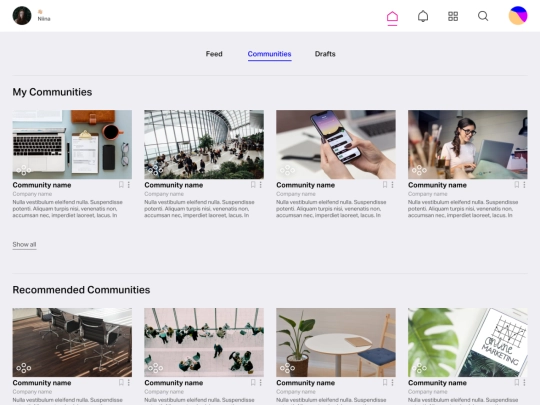Viewport: 540px width, 405px height.
Task: Click Community name under Online Marketing image
Action: point(437,383)
